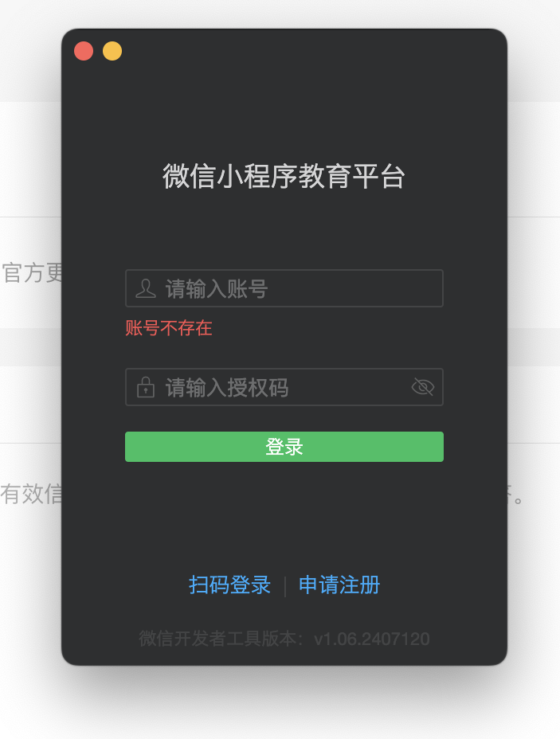Click empty dark area below 登录 button
The image size is (560, 739).
coord(284,516)
